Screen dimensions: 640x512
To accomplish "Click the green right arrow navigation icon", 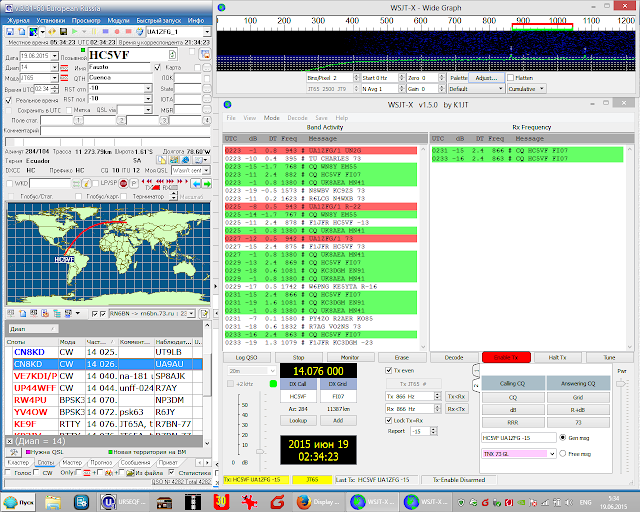I will [207, 184].
